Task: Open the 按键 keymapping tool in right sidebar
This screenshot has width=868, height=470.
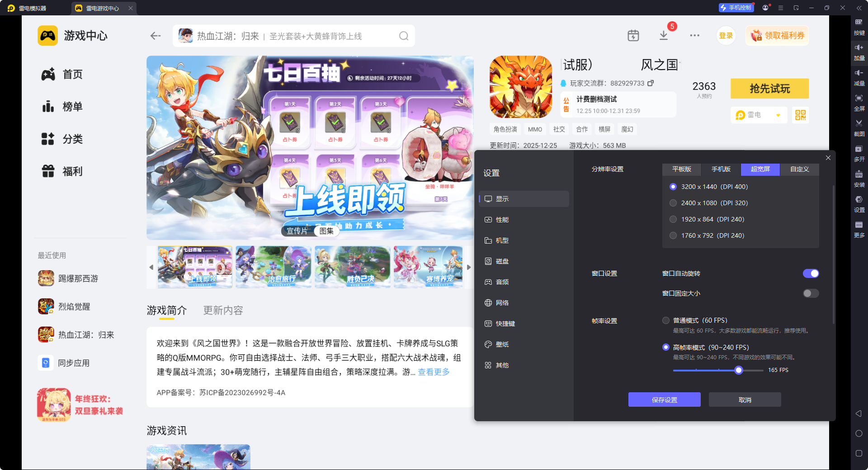Action: [859, 27]
